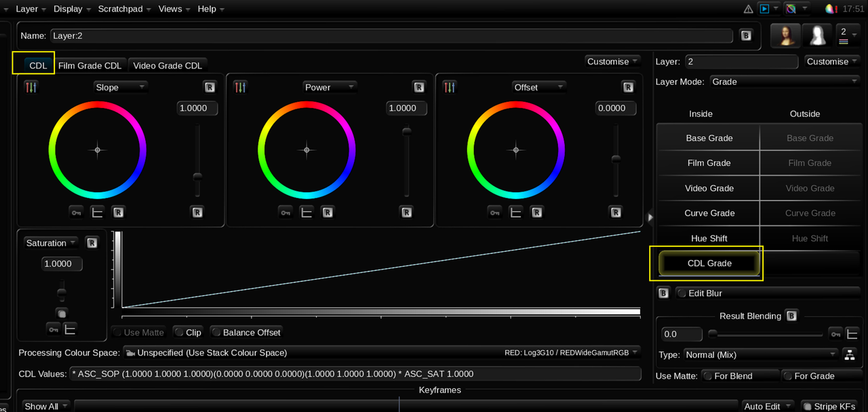
Task: Click Result Blending curve graph icon
Action: [x=852, y=334]
